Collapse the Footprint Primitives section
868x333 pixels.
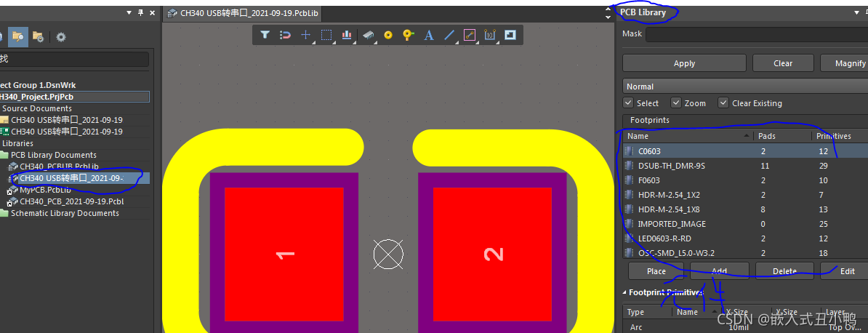(625, 292)
